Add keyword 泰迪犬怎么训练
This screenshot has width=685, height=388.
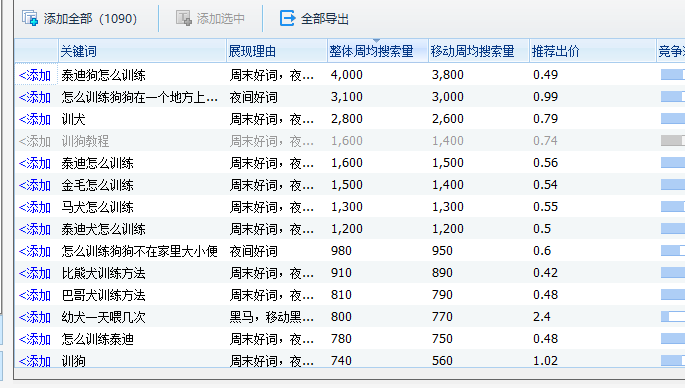tap(35, 229)
